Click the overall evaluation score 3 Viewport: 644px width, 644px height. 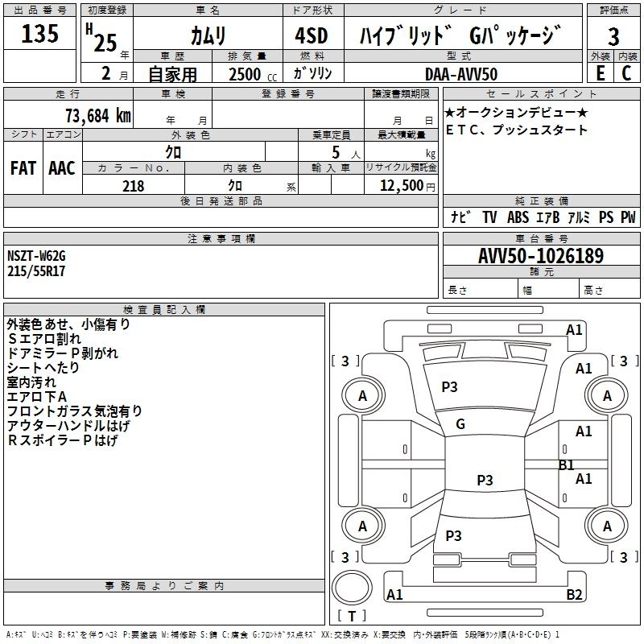(613, 35)
